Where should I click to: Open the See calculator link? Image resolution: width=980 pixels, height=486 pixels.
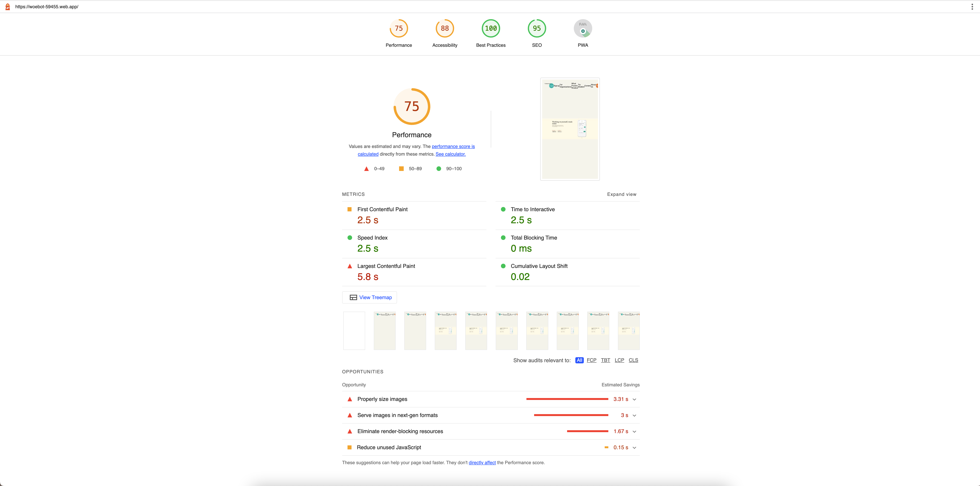450,154
